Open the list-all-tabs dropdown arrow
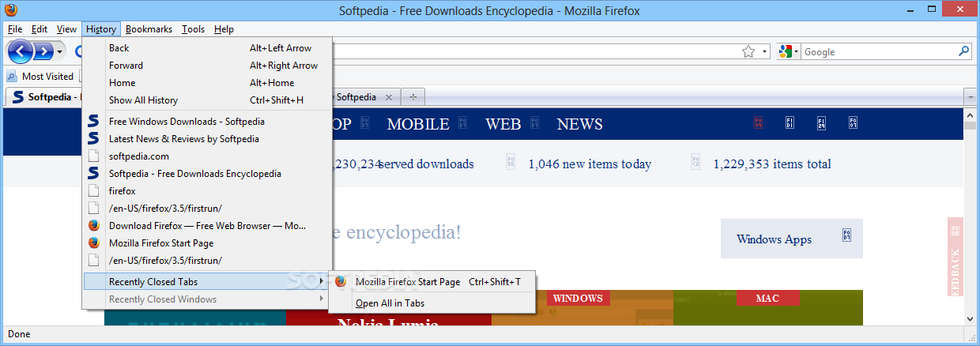 pos(971,97)
